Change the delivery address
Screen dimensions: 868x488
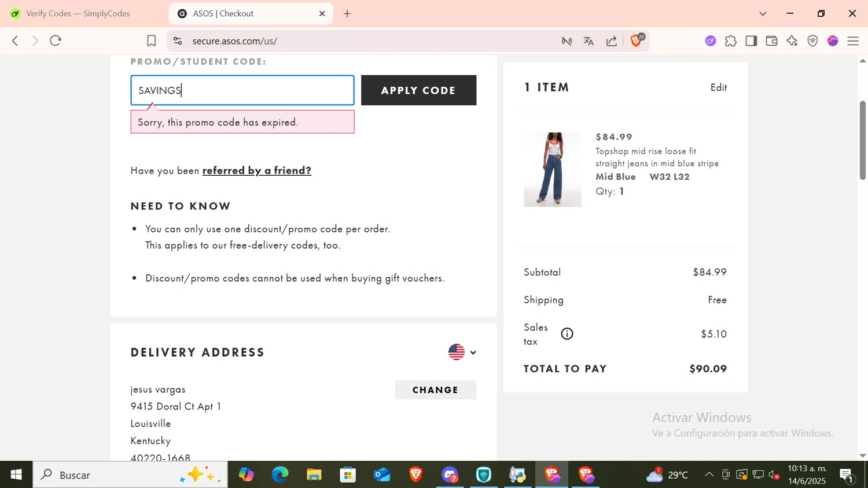435,390
